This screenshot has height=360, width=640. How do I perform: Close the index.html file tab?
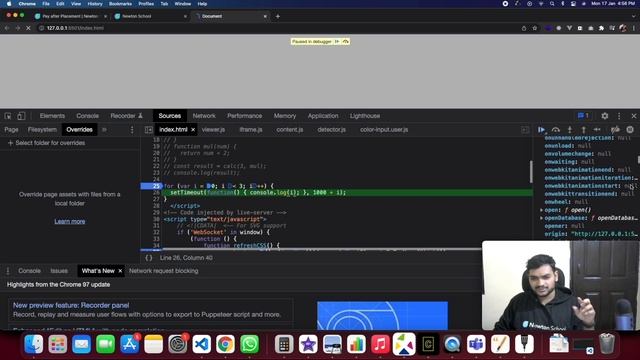(193, 130)
